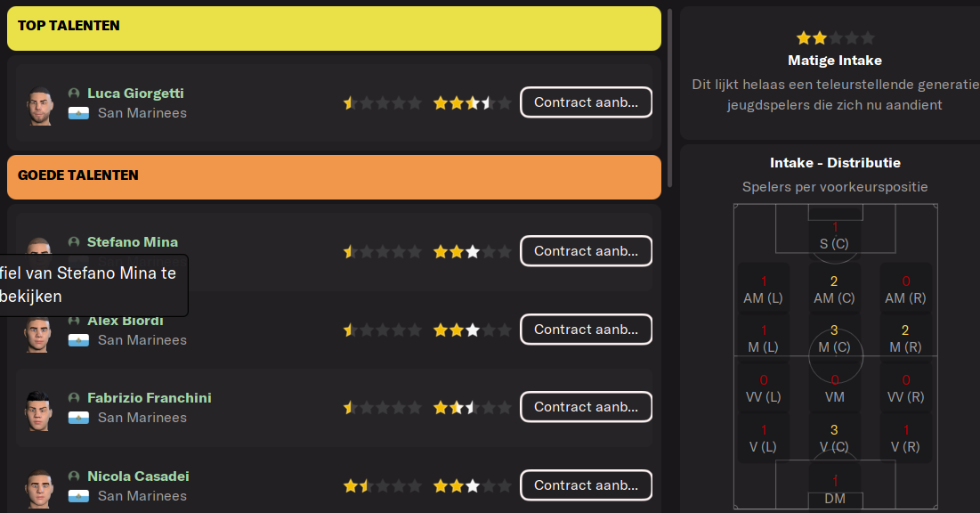Click Nicola Casadei's current ability stars
The width and height of the screenshot is (980, 513).
coord(382,485)
